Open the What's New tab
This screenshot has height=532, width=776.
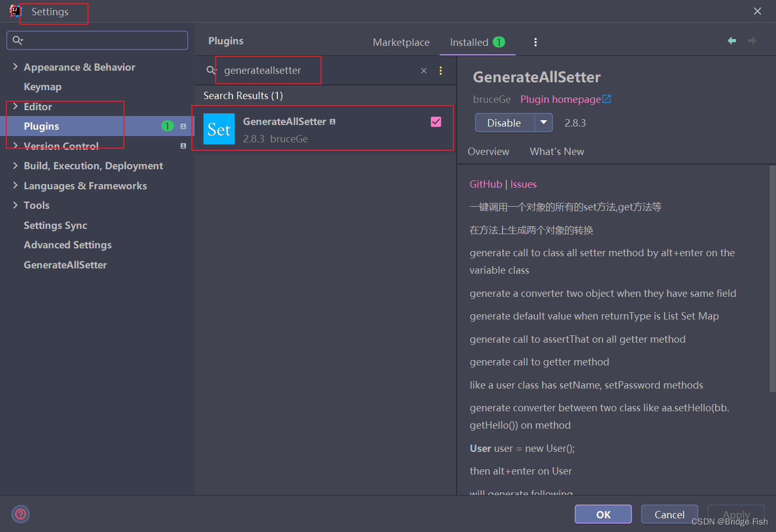557,151
